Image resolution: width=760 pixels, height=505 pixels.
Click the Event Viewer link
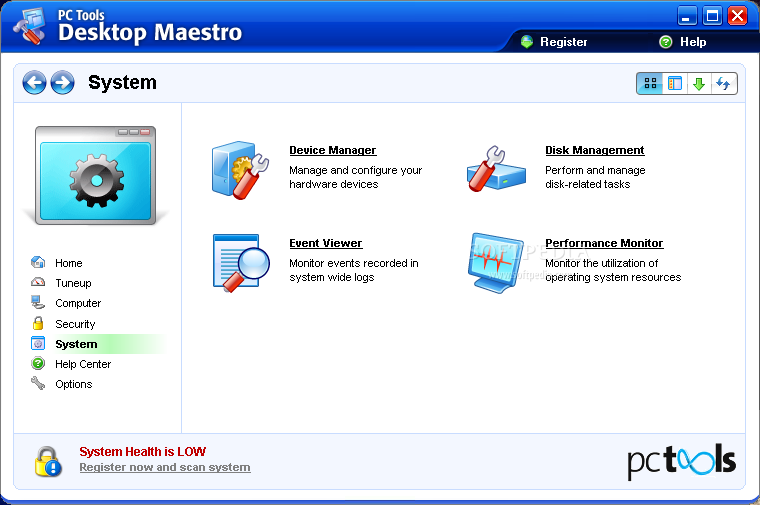(x=326, y=243)
